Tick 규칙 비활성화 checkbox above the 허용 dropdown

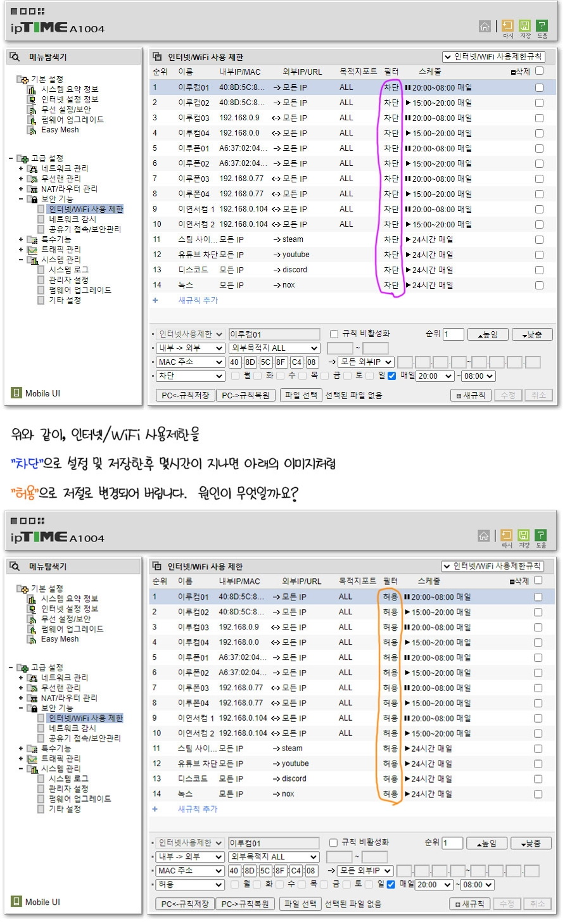[x=333, y=843]
